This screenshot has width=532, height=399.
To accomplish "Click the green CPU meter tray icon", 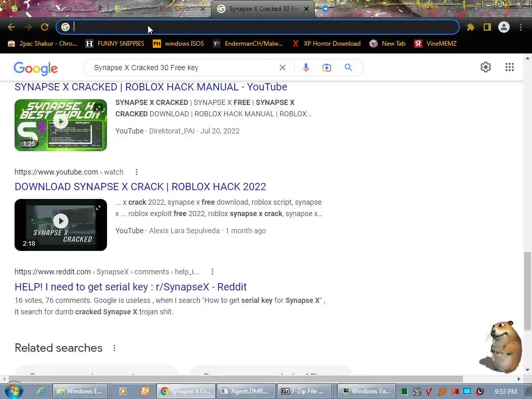I will point(404,392).
